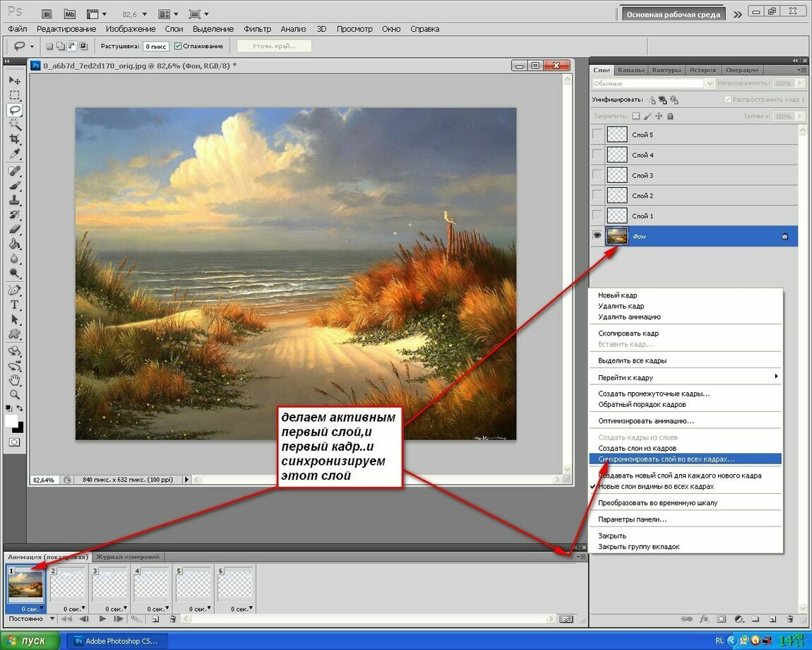Viewport: 812px width, 650px height.
Task: Open Adobe Photoshop CS taskbar button
Action: tap(116, 641)
